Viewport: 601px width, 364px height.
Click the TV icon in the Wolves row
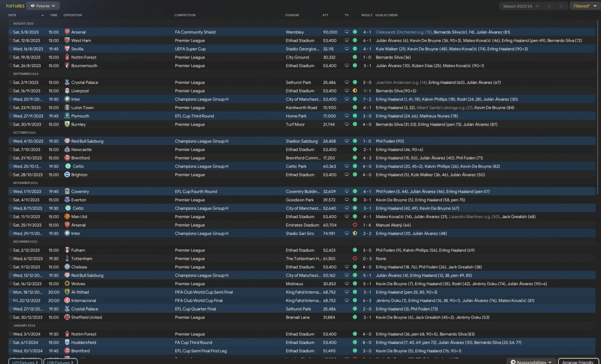pyautogui.click(x=347, y=284)
